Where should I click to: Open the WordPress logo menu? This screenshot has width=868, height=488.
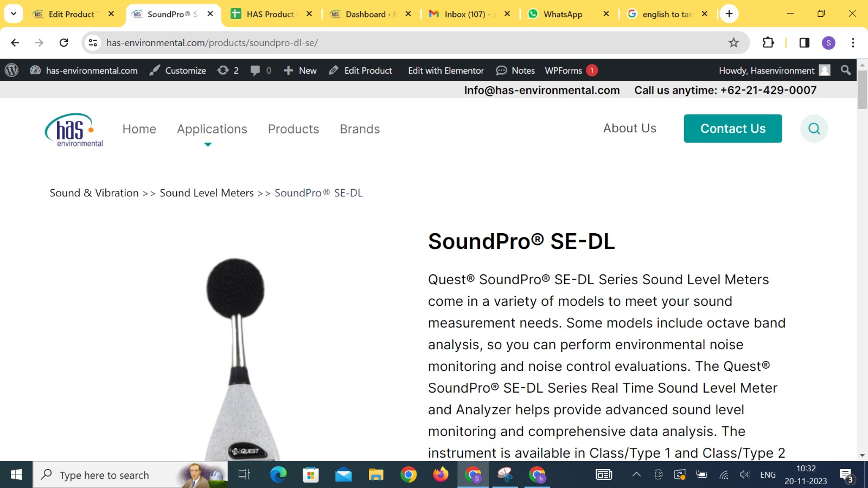click(11, 70)
